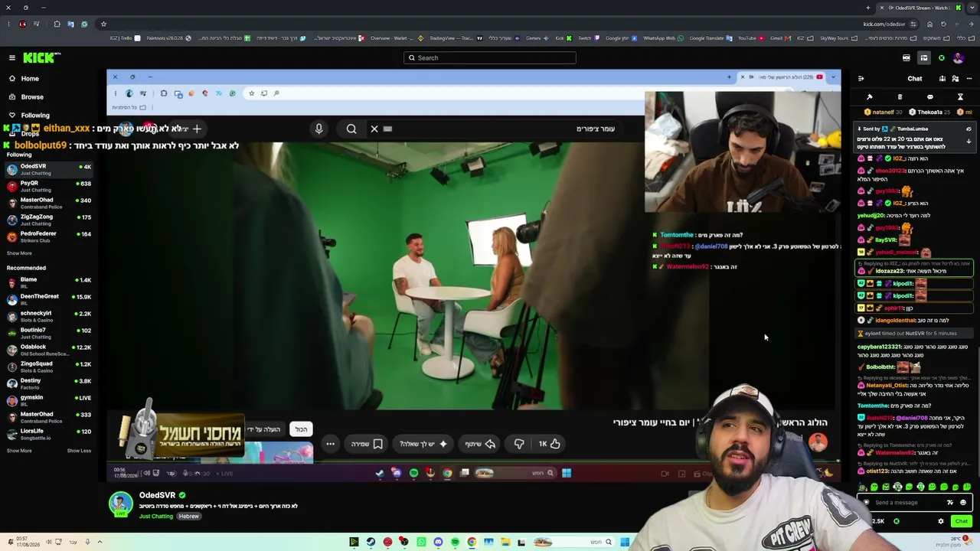The height and width of the screenshot is (551, 980).
Task: Click the chat bubble mode icon
Action: pos(930,97)
